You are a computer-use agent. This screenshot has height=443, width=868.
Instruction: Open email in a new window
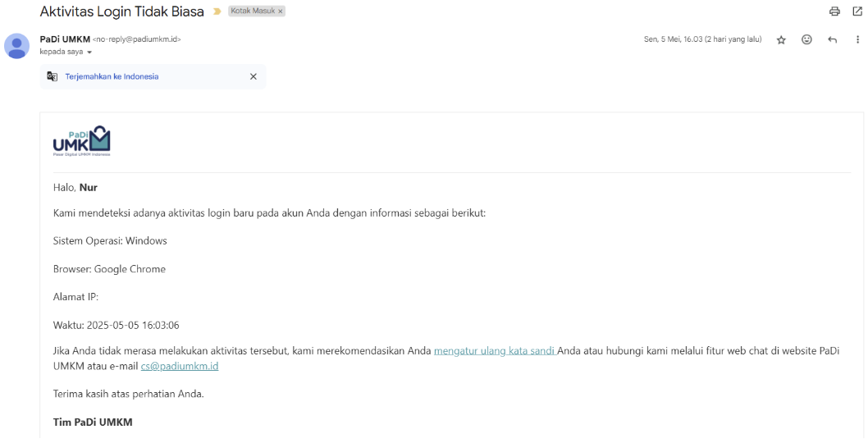pyautogui.click(x=857, y=11)
